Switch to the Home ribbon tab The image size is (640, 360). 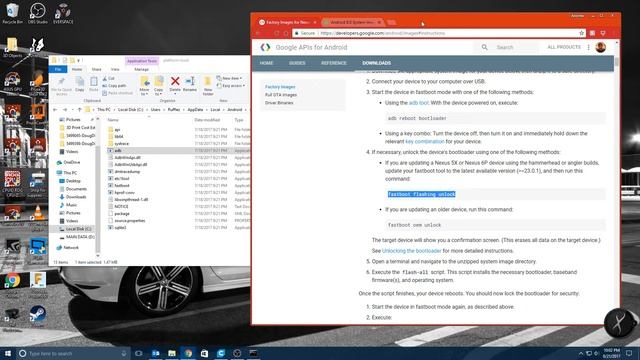point(77,69)
